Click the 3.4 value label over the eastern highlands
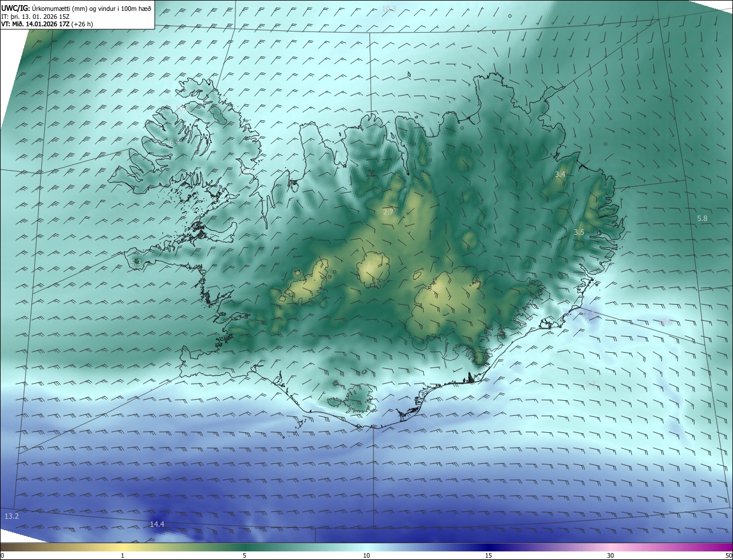 coord(560,174)
